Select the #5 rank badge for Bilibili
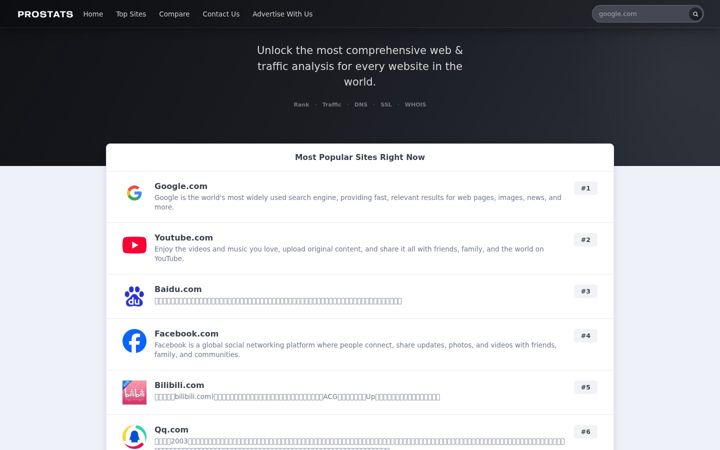Screen dimensions: 720x450 click(x=585, y=387)
